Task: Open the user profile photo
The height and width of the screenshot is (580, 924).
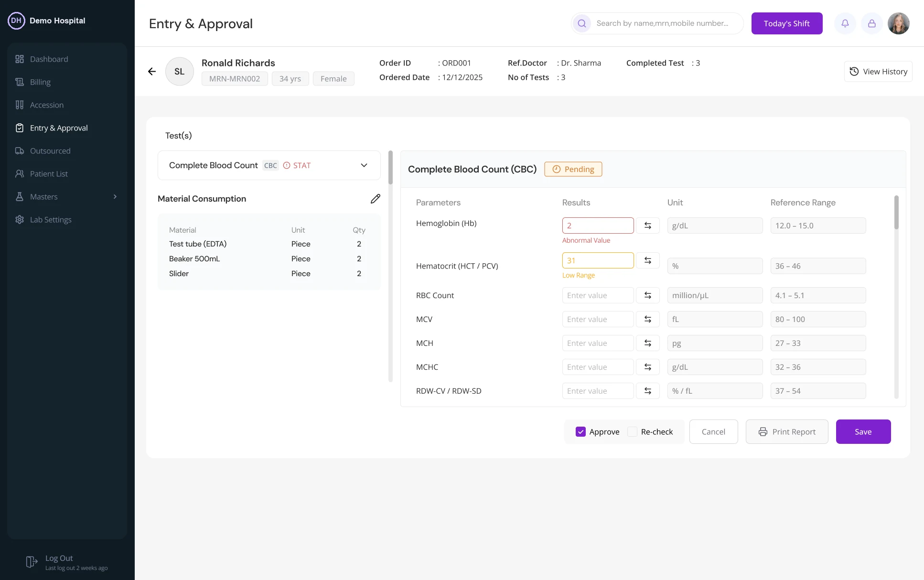Action: point(899,23)
